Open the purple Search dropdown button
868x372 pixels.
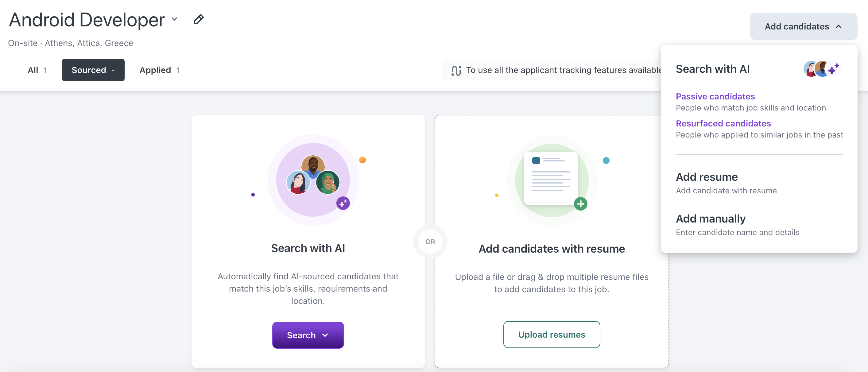pyautogui.click(x=308, y=335)
